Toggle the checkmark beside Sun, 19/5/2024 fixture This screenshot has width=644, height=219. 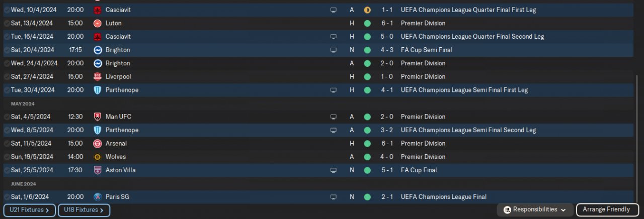(7, 157)
